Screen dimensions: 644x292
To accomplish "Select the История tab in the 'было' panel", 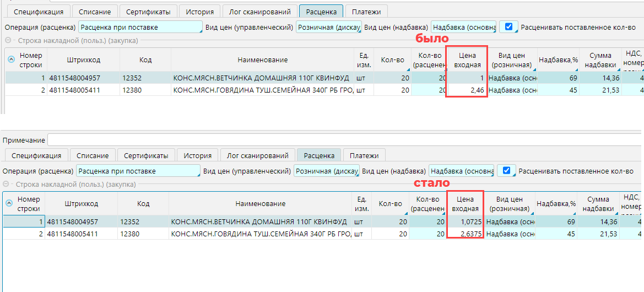I will click(x=200, y=12).
